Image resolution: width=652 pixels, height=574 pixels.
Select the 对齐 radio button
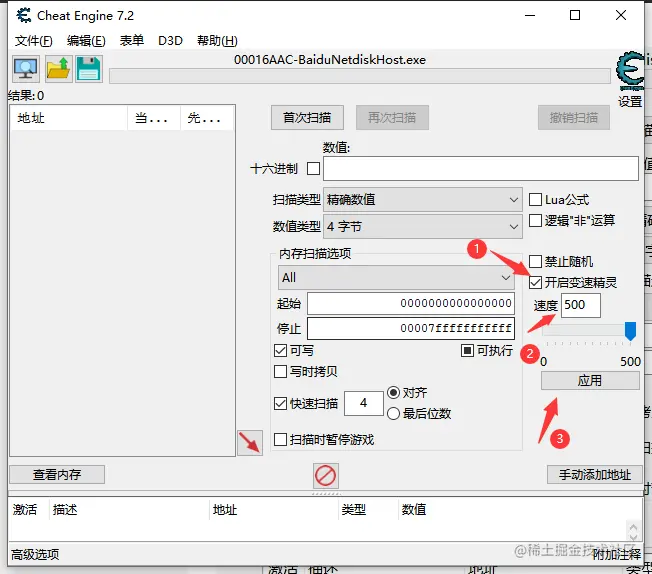click(393, 393)
